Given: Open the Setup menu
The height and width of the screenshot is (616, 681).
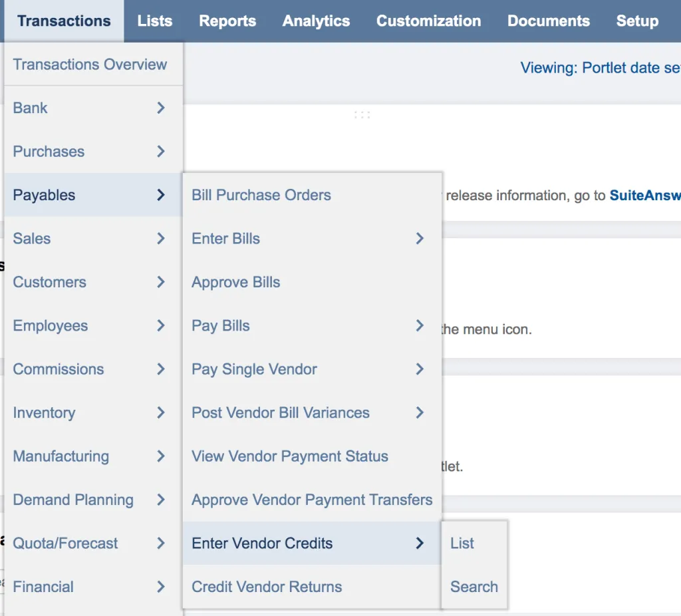Looking at the screenshot, I should pos(637,21).
